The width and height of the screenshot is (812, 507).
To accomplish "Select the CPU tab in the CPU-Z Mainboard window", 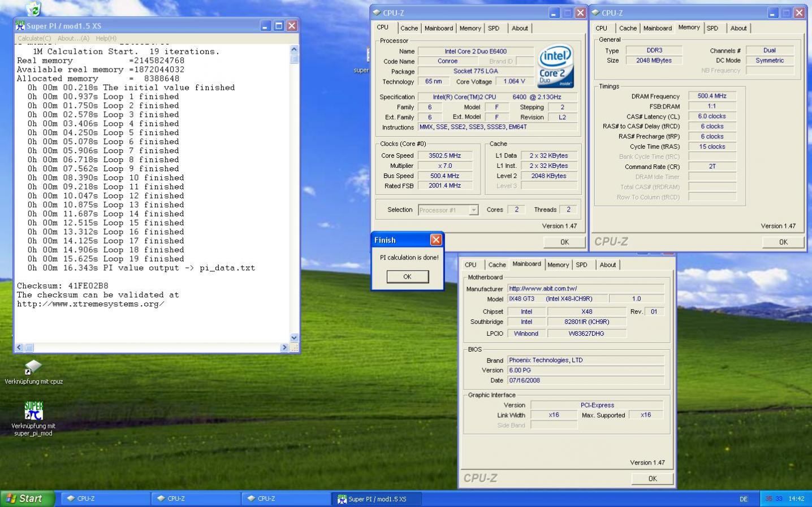I will (x=470, y=265).
